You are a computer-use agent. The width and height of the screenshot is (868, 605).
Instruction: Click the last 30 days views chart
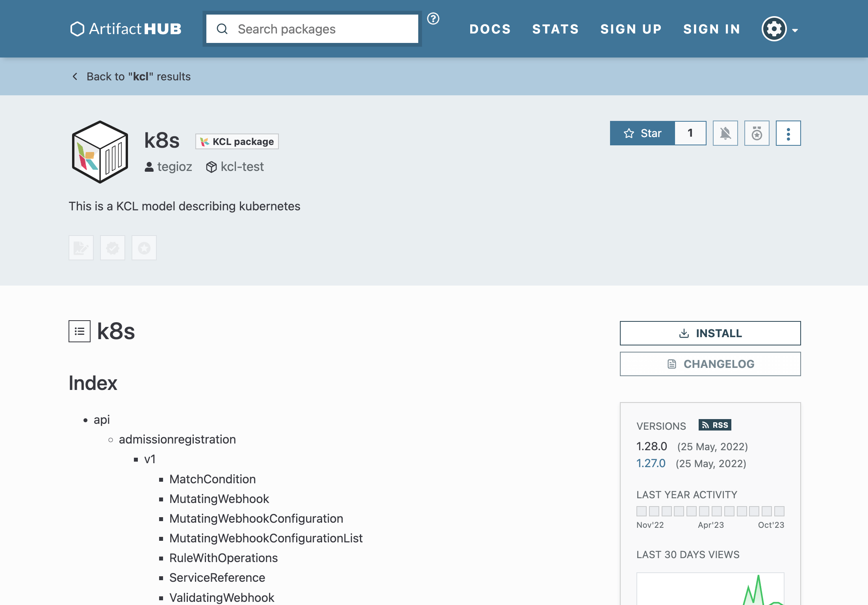[x=710, y=588]
